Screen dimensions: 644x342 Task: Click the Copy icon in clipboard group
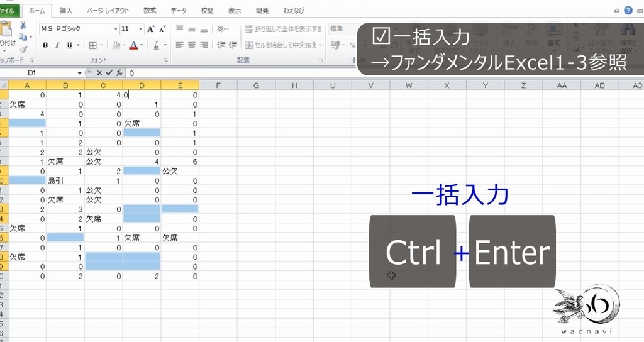(x=23, y=37)
